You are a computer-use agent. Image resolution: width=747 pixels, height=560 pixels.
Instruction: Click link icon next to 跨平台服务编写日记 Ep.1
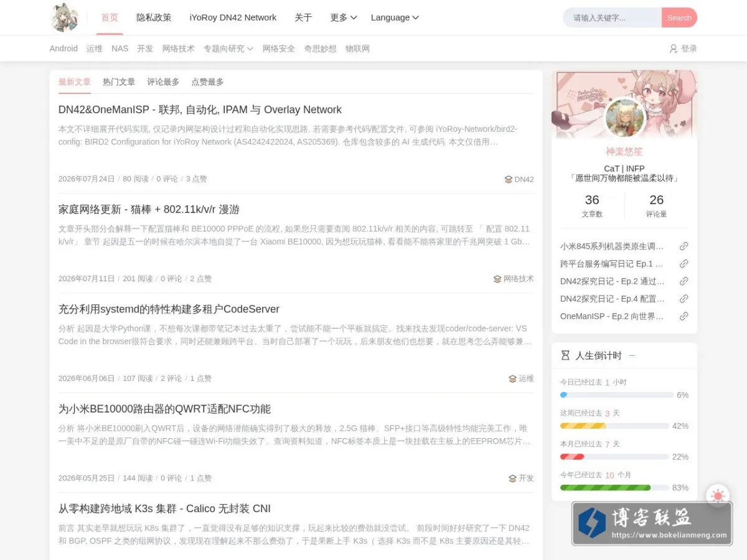pyautogui.click(x=684, y=264)
